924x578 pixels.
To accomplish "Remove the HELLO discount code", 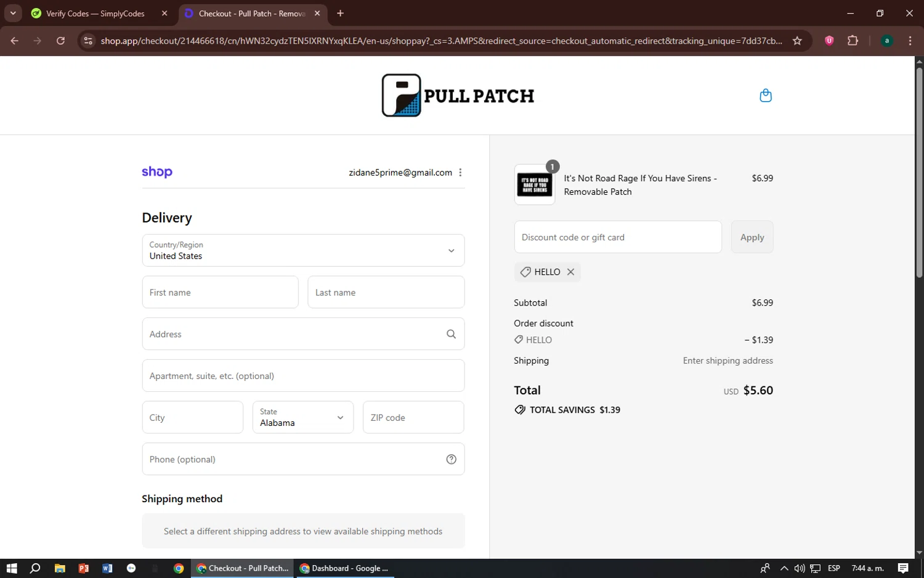I will pyautogui.click(x=570, y=272).
